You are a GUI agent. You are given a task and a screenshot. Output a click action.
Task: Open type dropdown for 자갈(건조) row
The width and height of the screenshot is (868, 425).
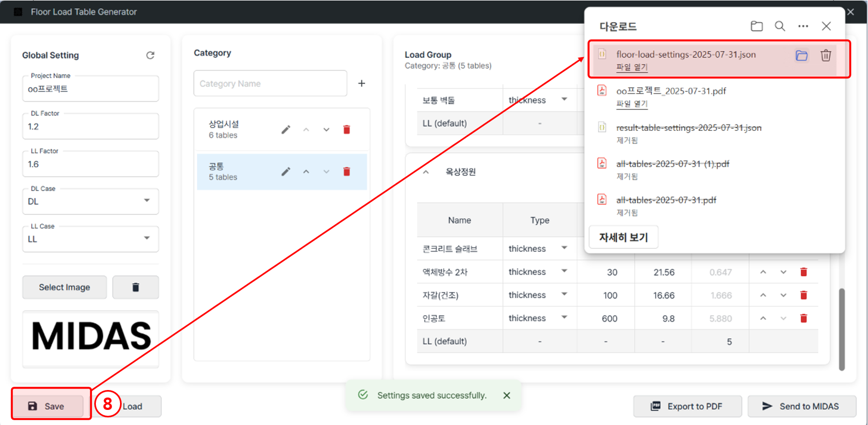(x=564, y=295)
